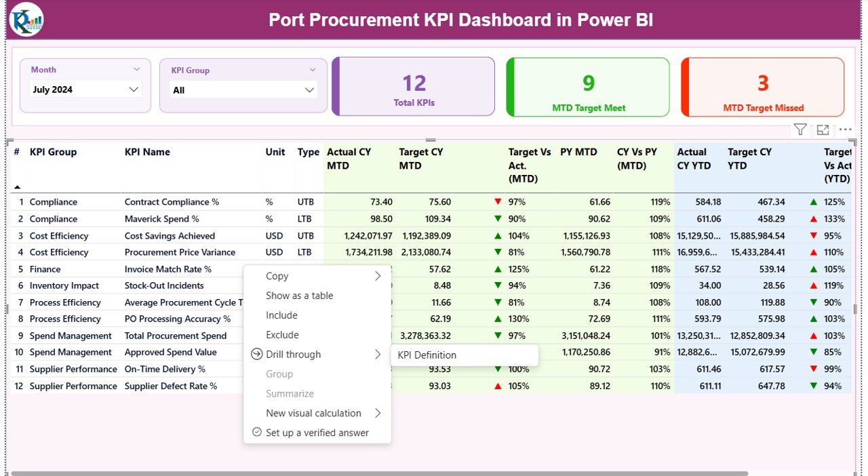This screenshot has width=868, height=476.
Task: Open the KPI Group dropdown set to All
Action: (310, 90)
